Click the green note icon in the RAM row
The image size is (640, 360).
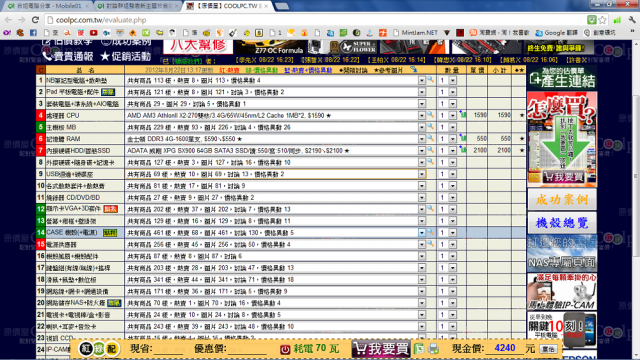pos(462,138)
